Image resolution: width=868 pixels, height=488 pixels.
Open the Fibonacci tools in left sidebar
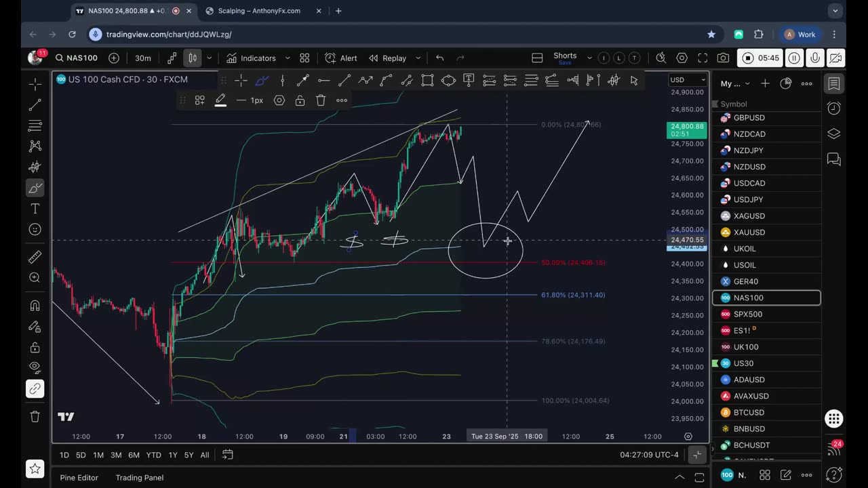click(35, 125)
